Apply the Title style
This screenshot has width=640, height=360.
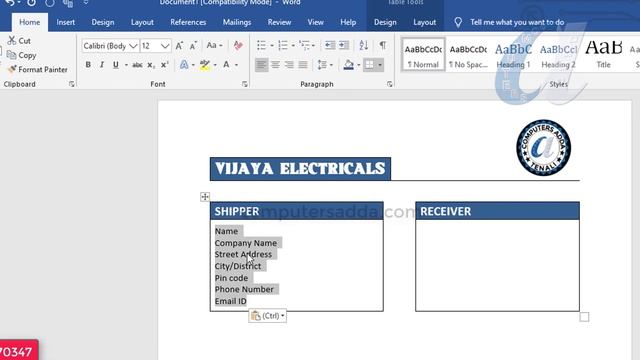[603, 55]
